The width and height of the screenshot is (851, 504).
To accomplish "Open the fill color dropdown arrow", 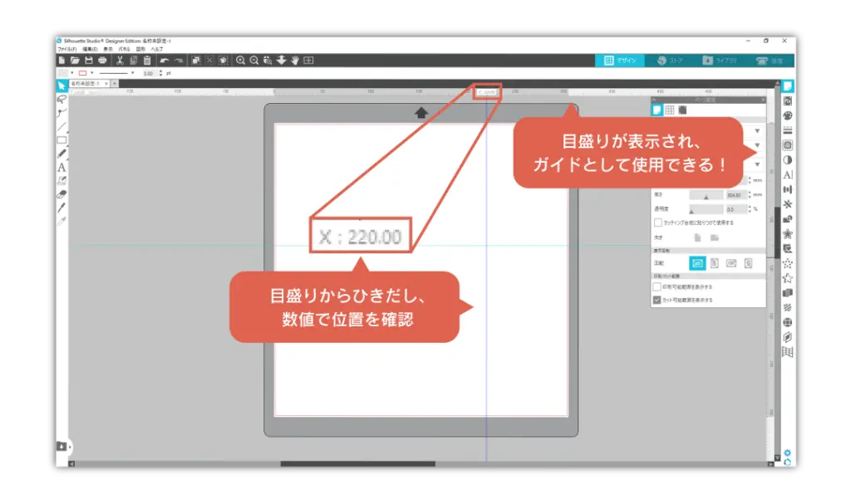I will [x=73, y=73].
